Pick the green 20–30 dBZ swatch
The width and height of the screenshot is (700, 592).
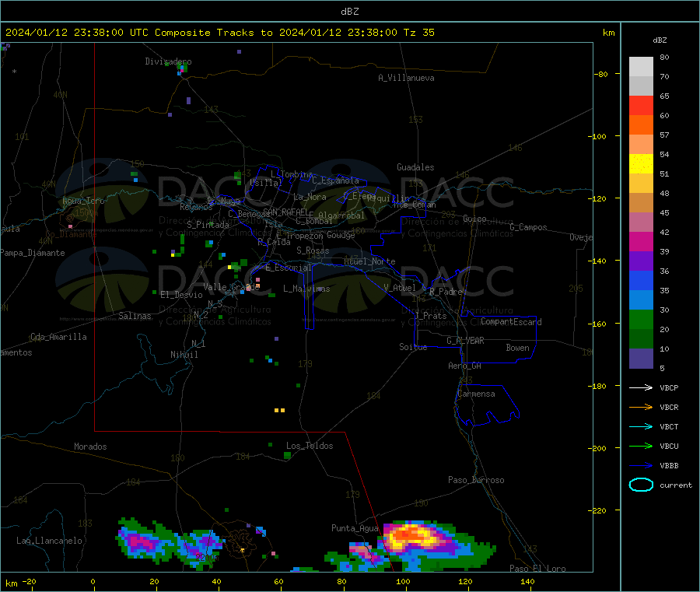pyautogui.click(x=641, y=319)
